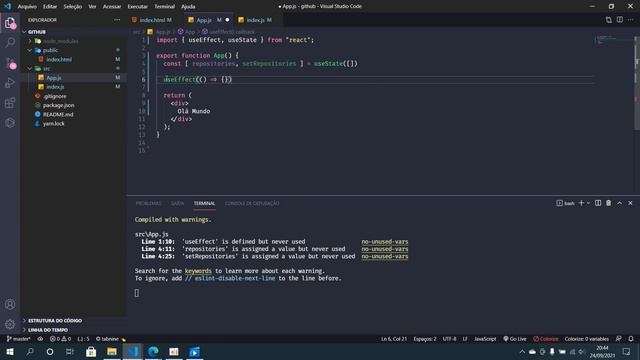Switch to the SAÍDA panel tab

click(x=178, y=203)
